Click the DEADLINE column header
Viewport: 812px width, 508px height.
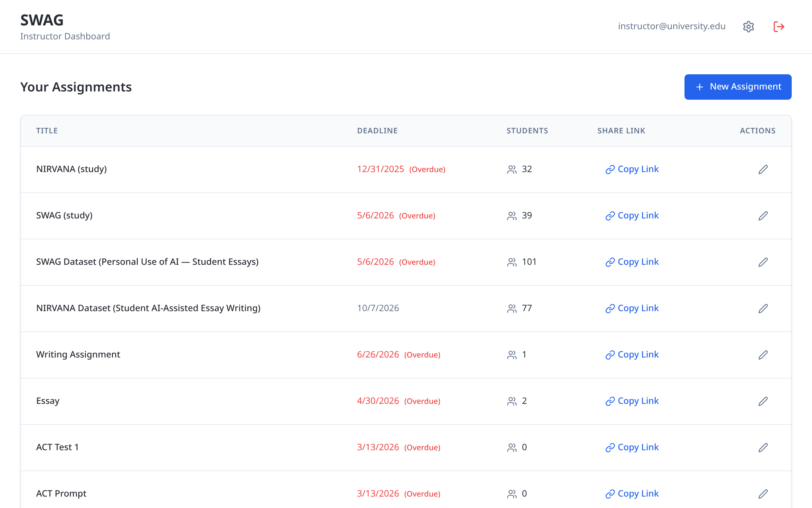pos(377,131)
